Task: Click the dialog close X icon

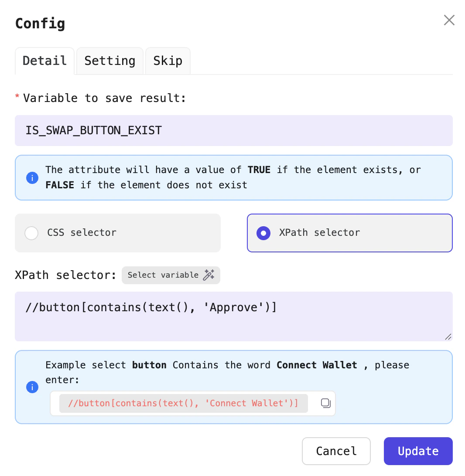Action: coord(449,20)
